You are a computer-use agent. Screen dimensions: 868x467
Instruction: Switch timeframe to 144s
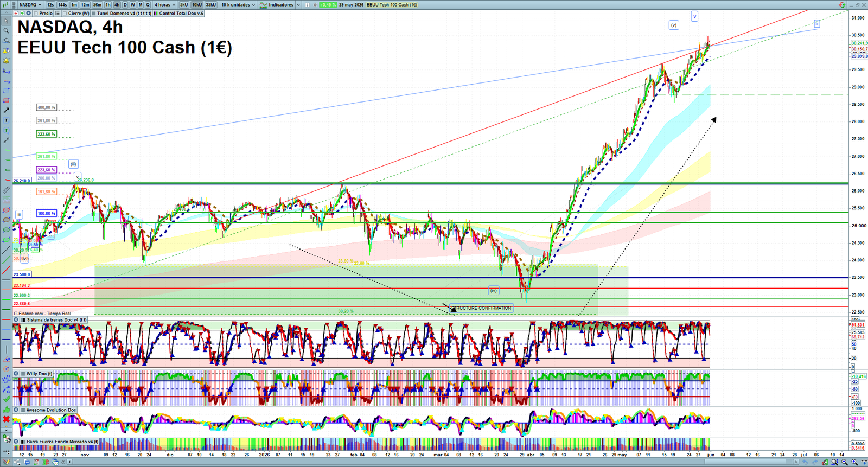[x=62, y=4]
